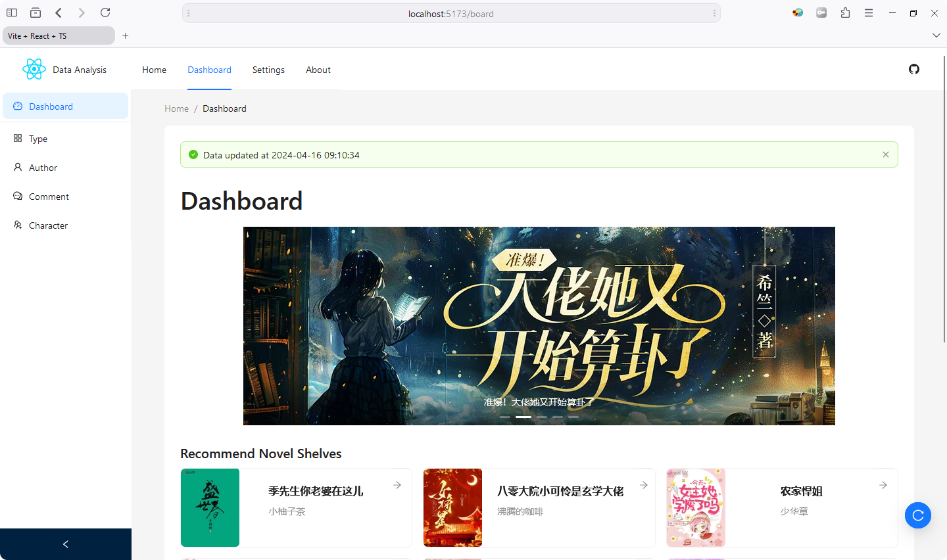Toggle browser sidebar panel icon

[12, 12]
